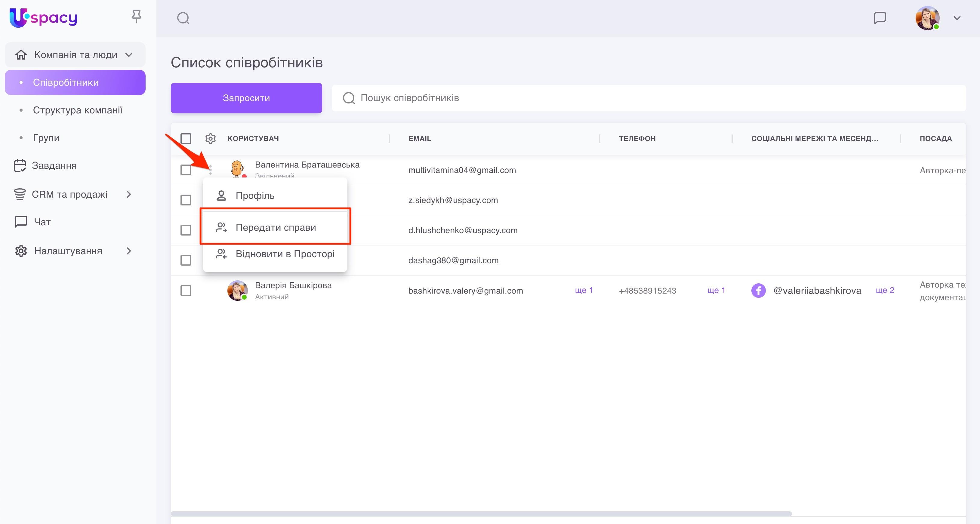Click three-dot menu beside Валентина Браташевська

click(x=210, y=170)
